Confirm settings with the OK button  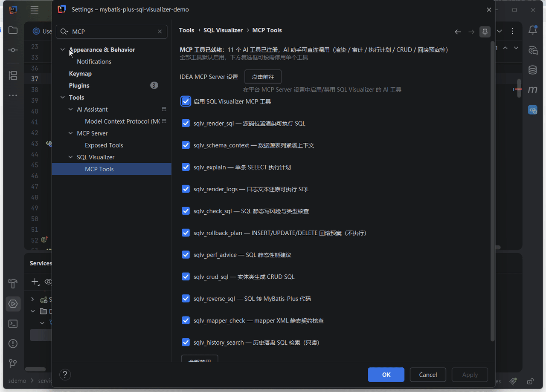tap(386, 375)
